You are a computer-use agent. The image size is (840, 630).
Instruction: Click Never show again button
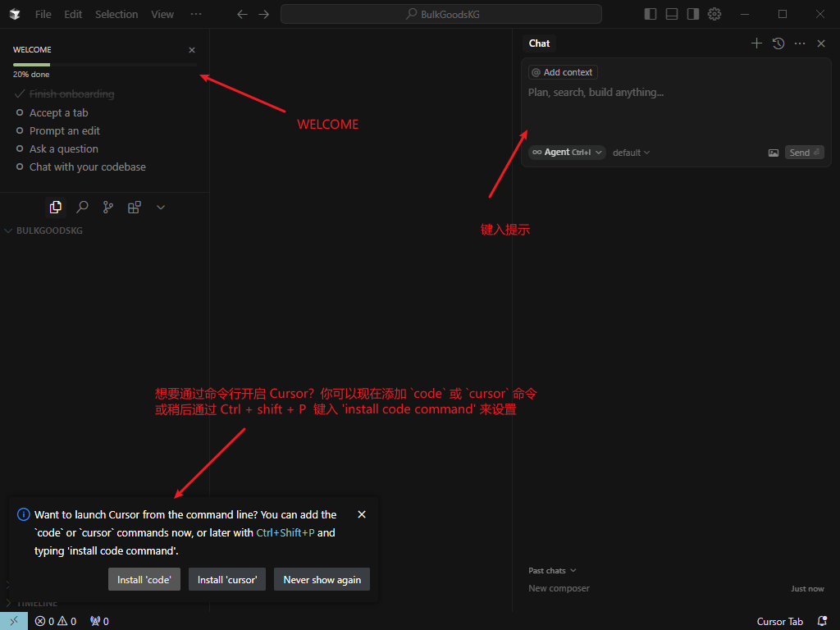click(322, 579)
